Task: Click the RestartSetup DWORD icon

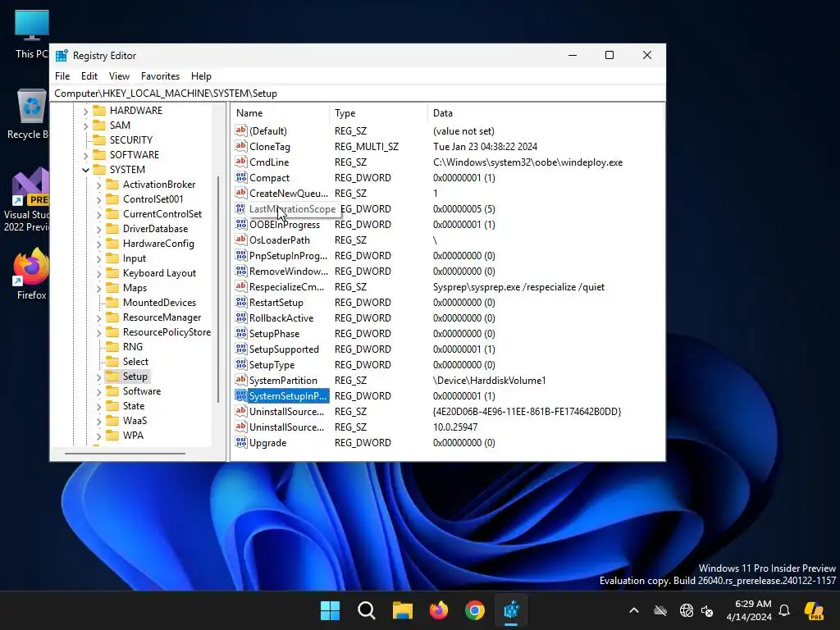Action: pos(241,302)
